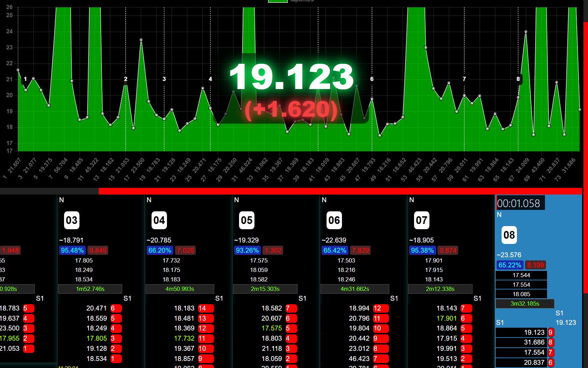This screenshot has height=368, width=588.
Task: Click the 95.48% consistency badge
Action: (x=72, y=251)
